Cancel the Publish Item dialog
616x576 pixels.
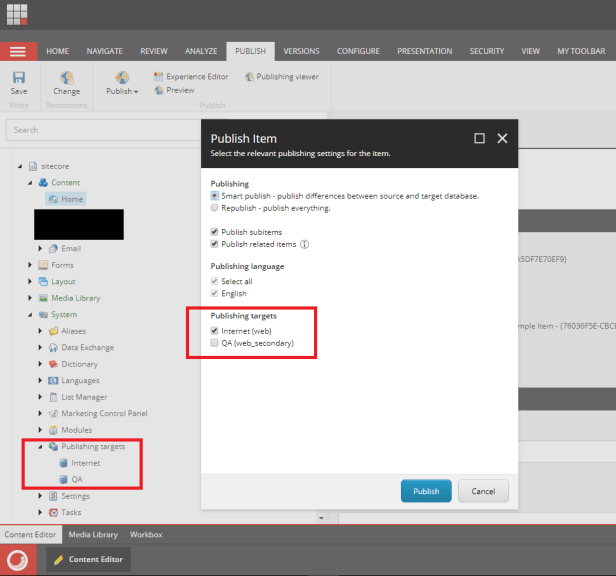click(x=483, y=491)
